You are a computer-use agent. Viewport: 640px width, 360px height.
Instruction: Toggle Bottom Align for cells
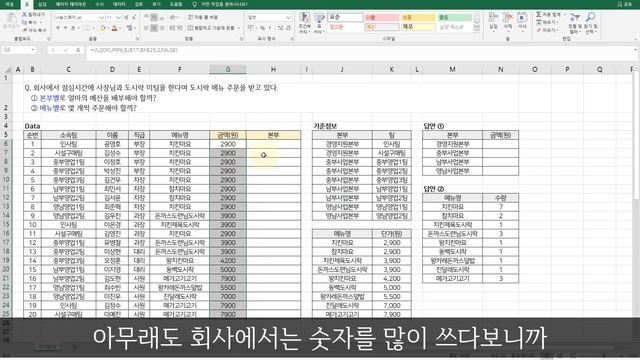161,18
